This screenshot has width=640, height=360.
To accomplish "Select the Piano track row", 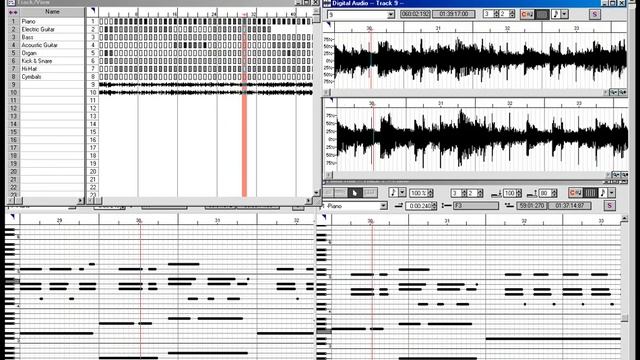I will 46,21.
